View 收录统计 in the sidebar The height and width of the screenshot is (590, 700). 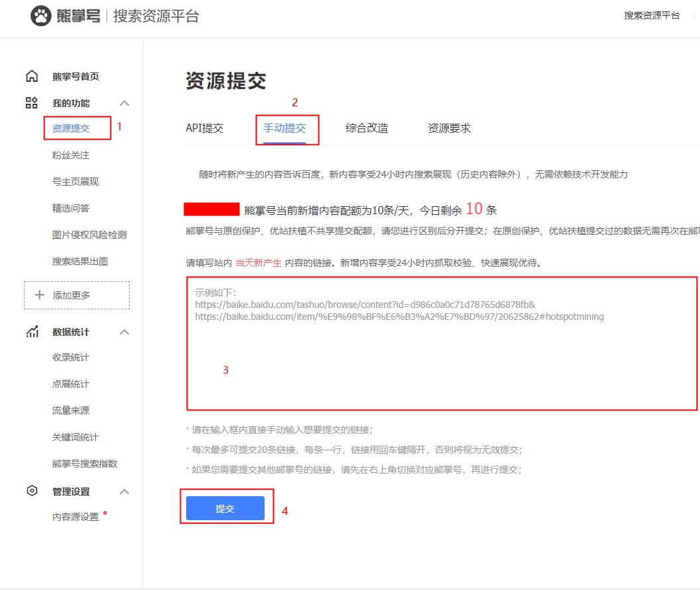[x=70, y=357]
